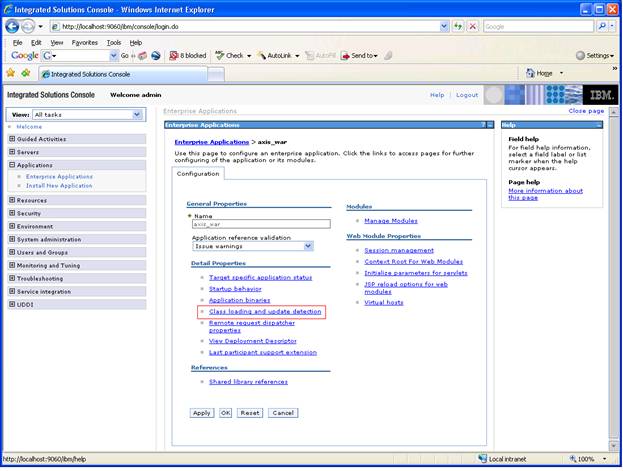The height and width of the screenshot is (471, 623).
Task: Click the Send to toolbar button
Action: tap(360, 56)
